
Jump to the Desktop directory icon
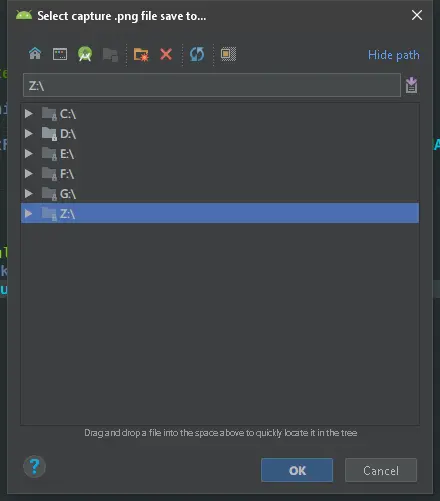pos(60,54)
